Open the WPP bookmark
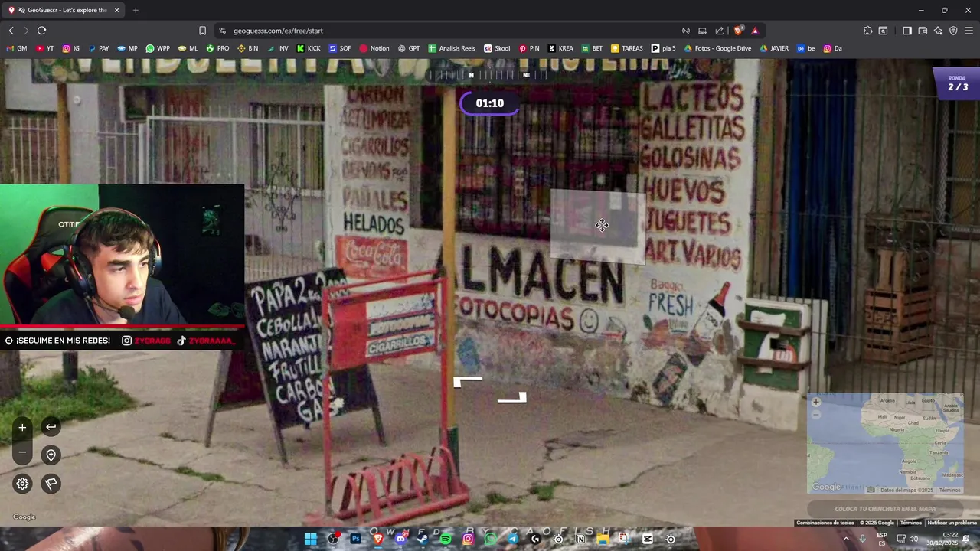The image size is (980, 551). coord(158,48)
